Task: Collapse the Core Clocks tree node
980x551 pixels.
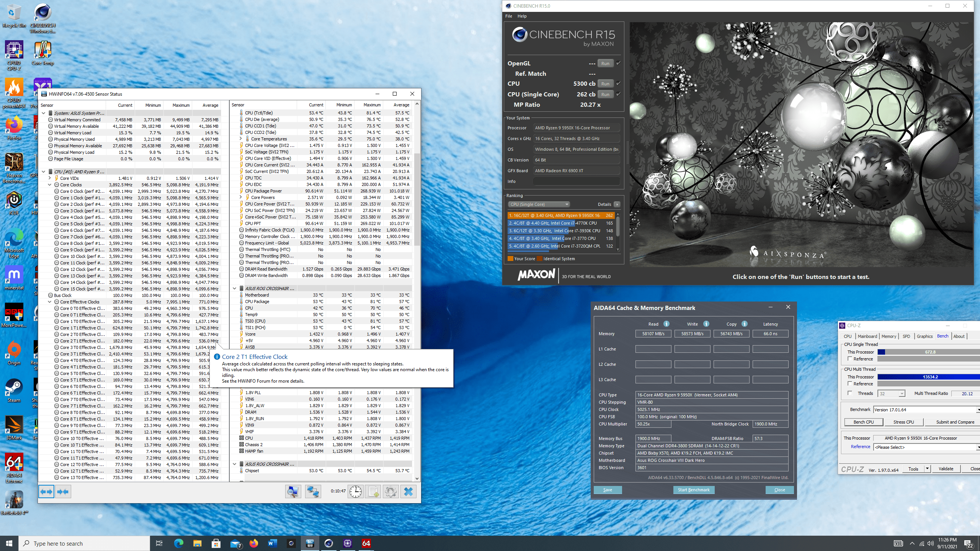Action: tap(50, 185)
